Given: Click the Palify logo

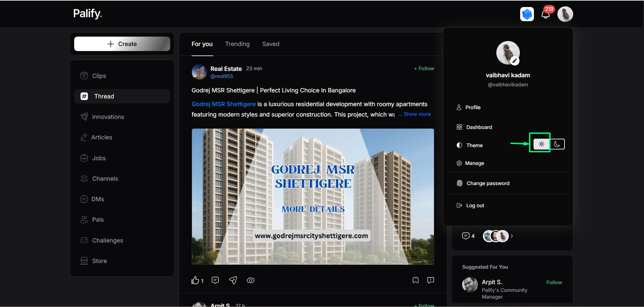Looking at the screenshot, I should pos(88,14).
